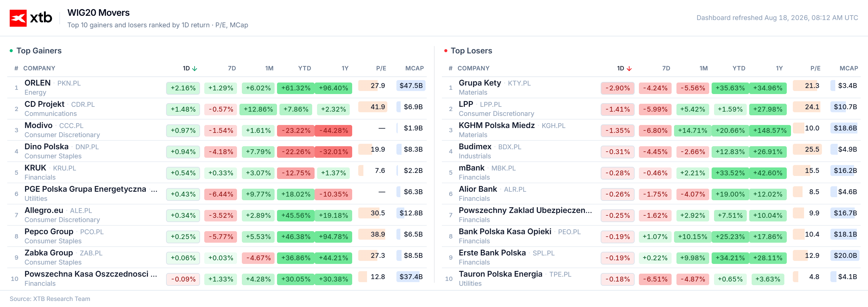Click the Source: XTB Research Team footer
Image resolution: width=868 pixels, height=307 pixels.
(x=50, y=299)
